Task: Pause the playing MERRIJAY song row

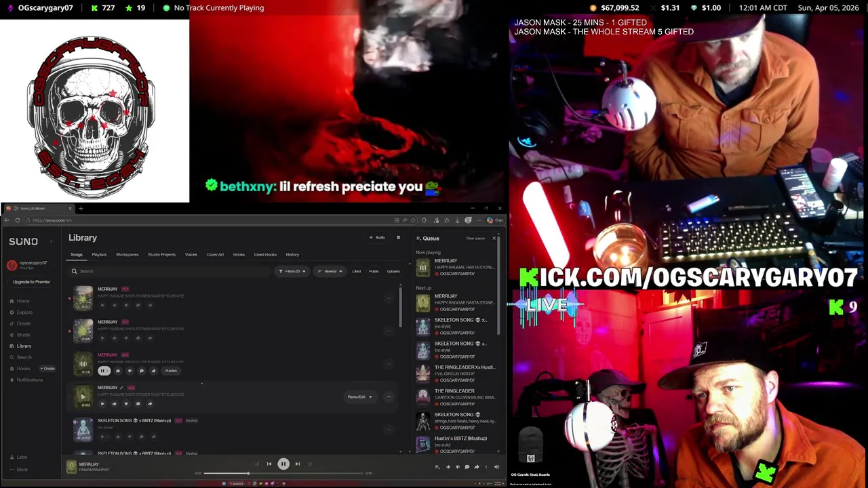Action: tap(104, 371)
